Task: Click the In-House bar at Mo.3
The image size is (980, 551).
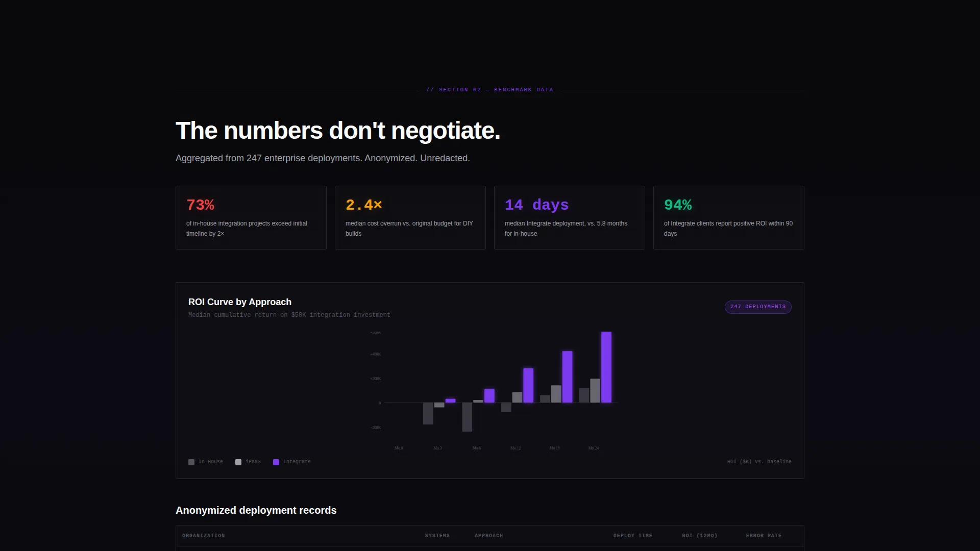Action: 428,414
